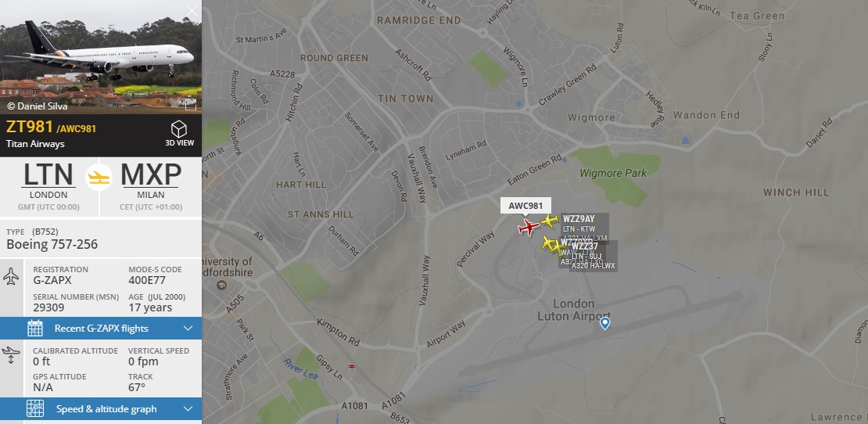Click the AWC981 callsign map label
Image resolution: width=868 pixels, height=424 pixels.
526,206
